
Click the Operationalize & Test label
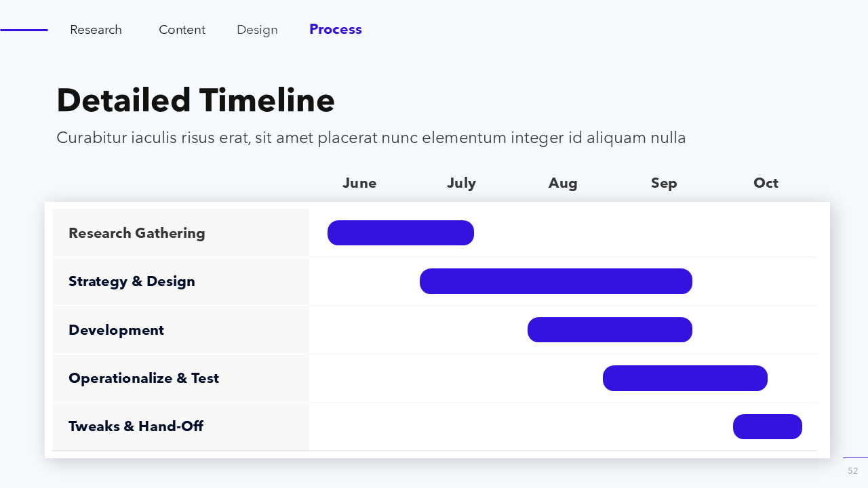[x=144, y=378]
